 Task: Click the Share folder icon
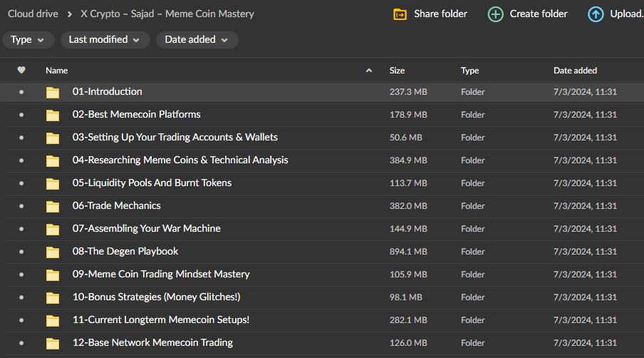(400, 14)
